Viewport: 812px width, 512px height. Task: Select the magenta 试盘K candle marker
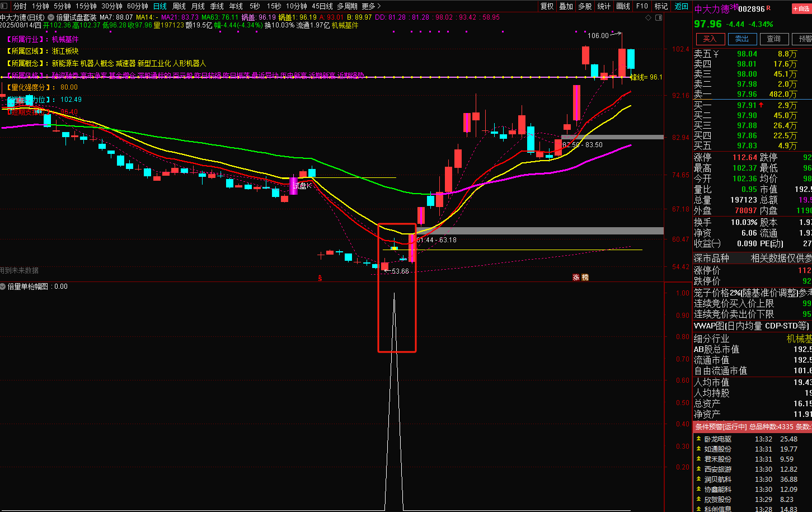click(x=293, y=185)
